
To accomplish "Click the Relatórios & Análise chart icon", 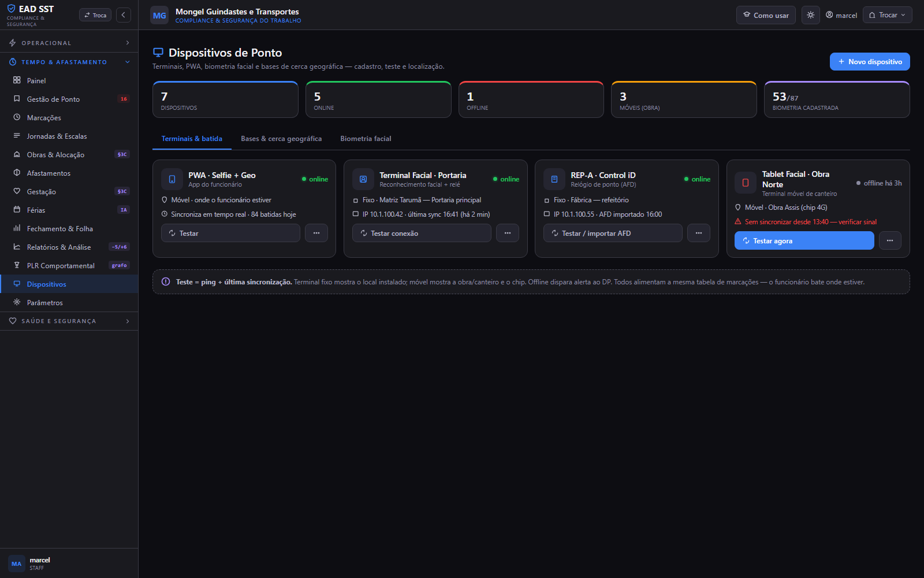I will click(17, 247).
